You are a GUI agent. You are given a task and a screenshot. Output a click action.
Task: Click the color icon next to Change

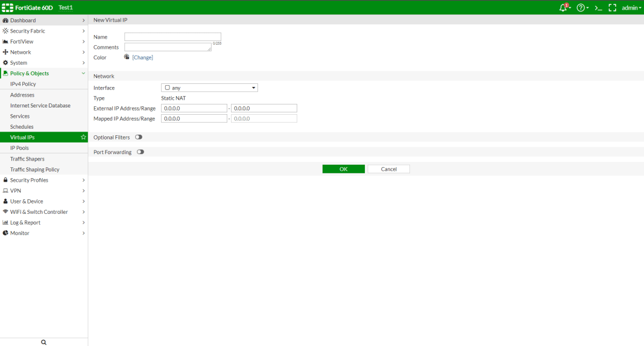[127, 57]
